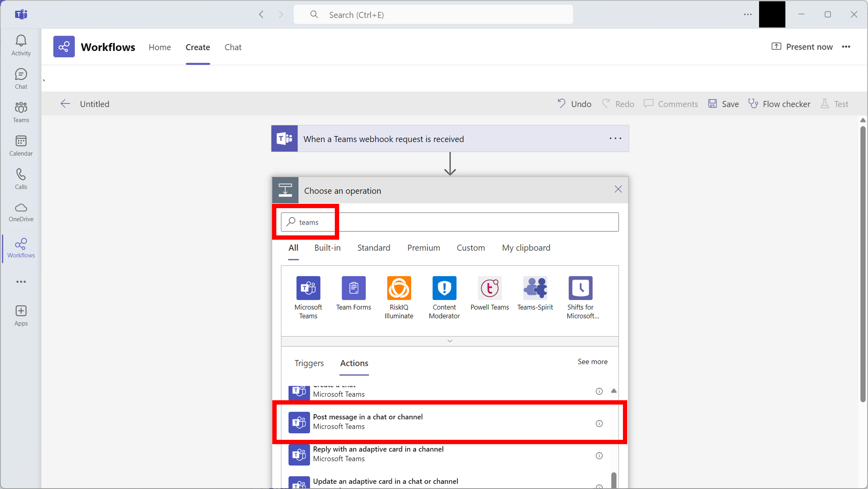Open Settings and more ellipsis in title bar
This screenshot has height=489, width=868.
click(747, 14)
